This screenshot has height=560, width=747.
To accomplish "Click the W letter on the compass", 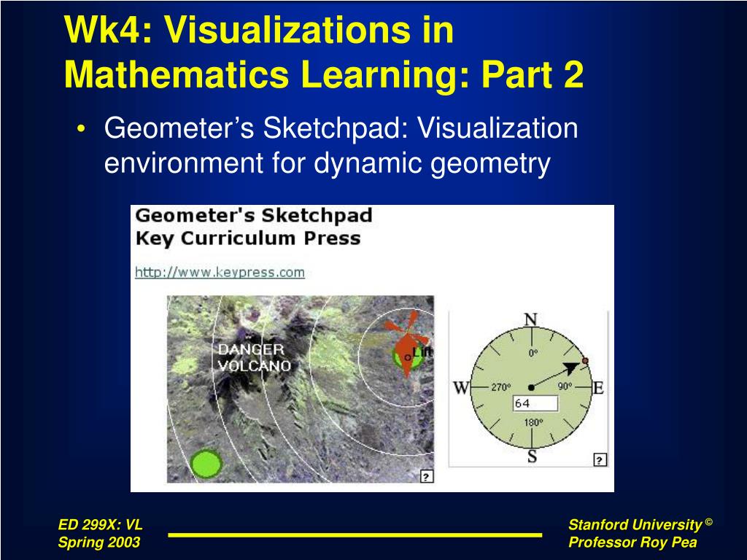I will (461, 388).
